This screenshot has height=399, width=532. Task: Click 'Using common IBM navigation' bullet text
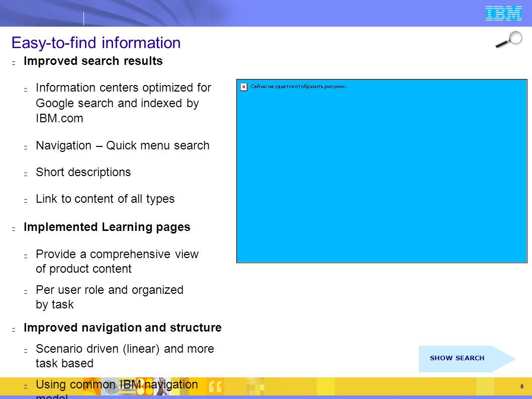117,384
